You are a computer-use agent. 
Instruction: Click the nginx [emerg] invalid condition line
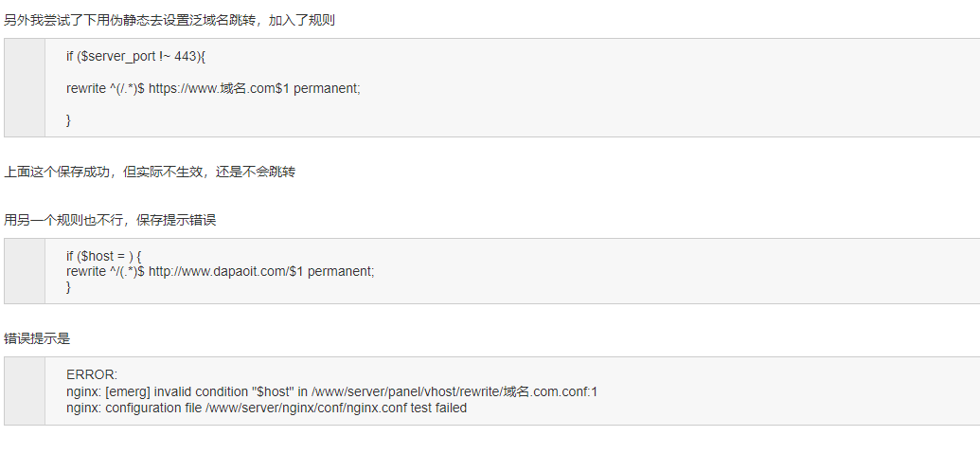(x=332, y=392)
